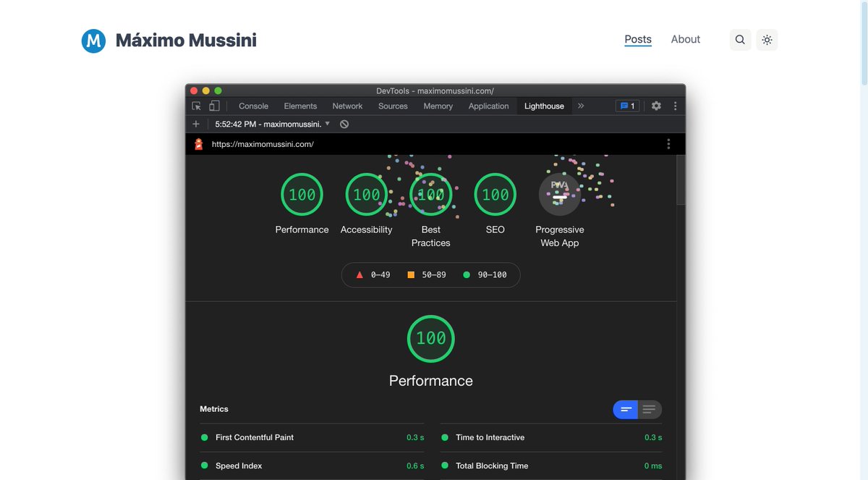
Task: Open the About page
Action: coord(685,40)
